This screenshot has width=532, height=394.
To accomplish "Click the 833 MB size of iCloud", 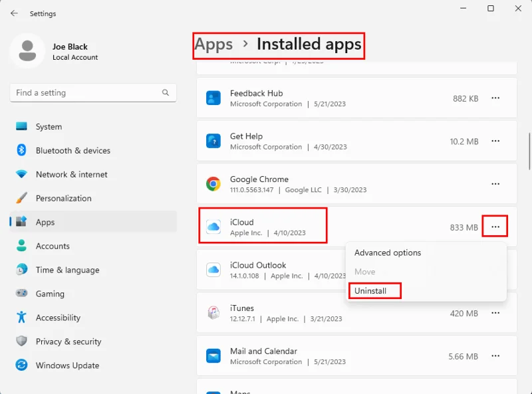I will [464, 227].
